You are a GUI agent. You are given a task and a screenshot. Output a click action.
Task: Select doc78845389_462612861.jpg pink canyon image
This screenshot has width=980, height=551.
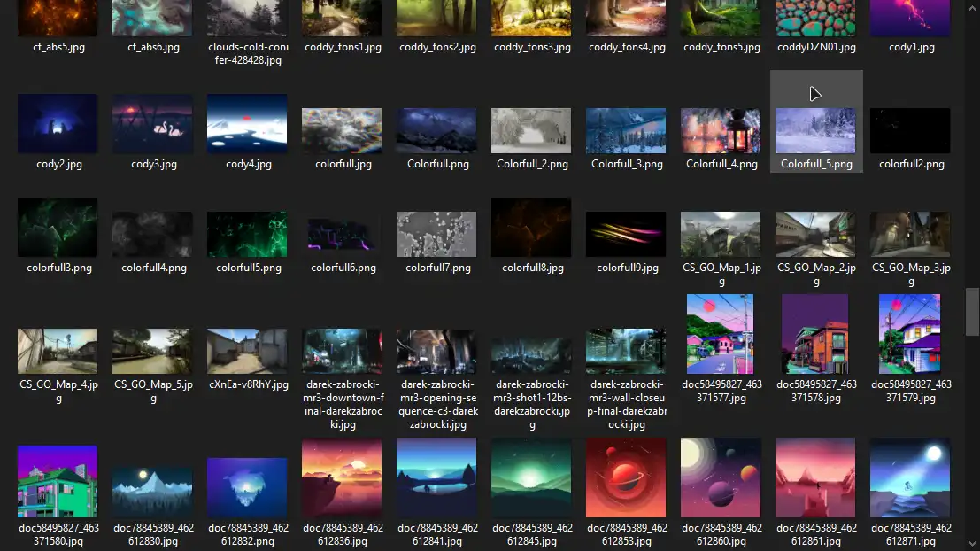tap(815, 477)
